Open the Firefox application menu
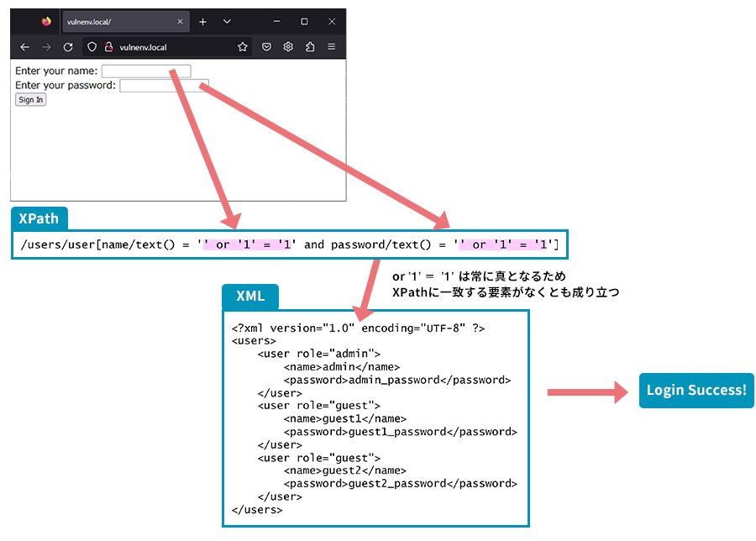The width and height of the screenshot is (756, 541). (330, 47)
